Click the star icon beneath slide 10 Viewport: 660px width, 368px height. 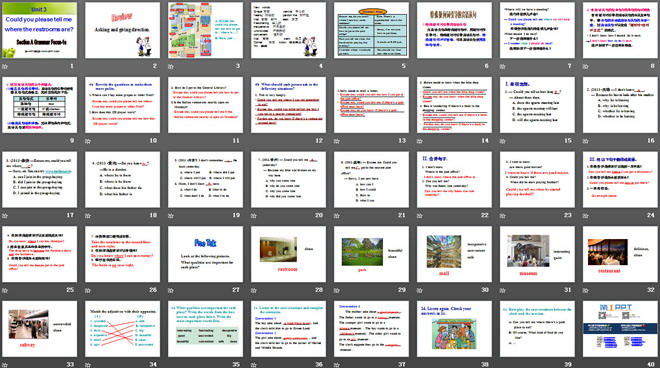[88, 141]
